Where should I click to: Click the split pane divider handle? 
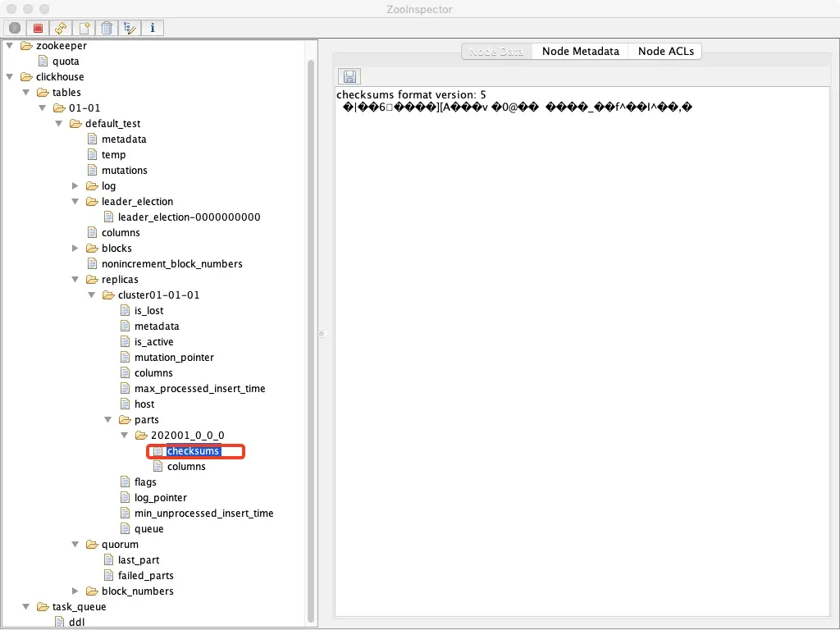[x=322, y=334]
